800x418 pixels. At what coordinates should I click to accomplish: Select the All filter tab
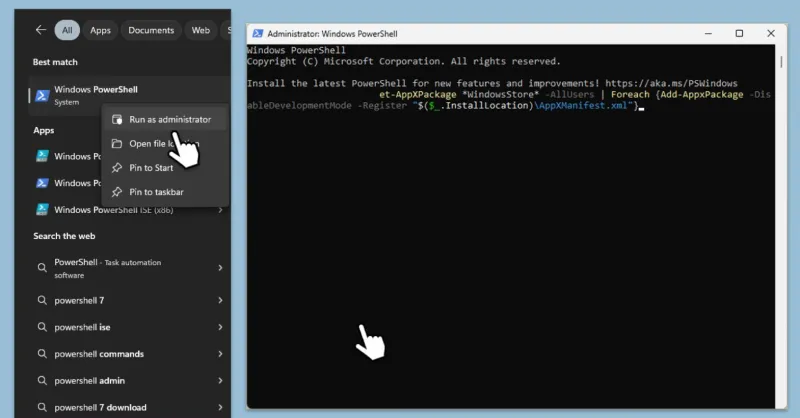[x=67, y=30]
